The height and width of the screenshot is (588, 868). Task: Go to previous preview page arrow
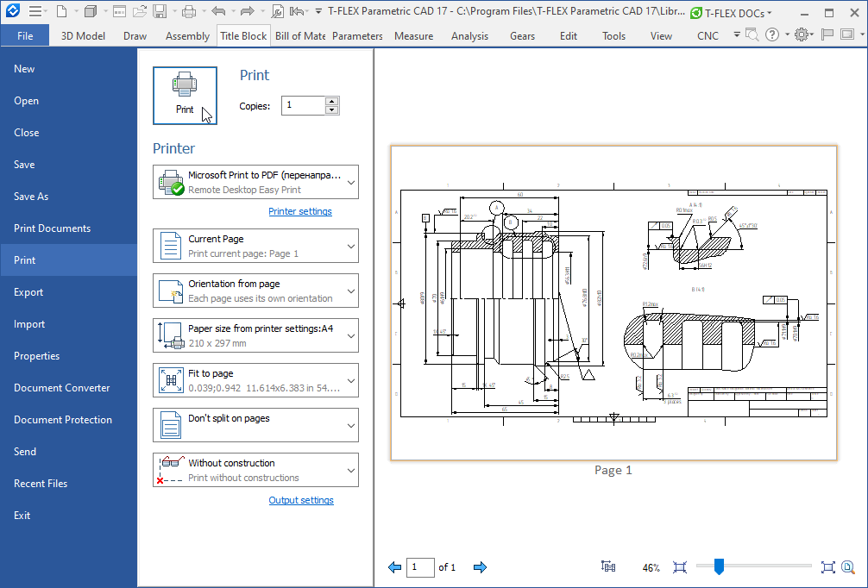[x=394, y=567]
